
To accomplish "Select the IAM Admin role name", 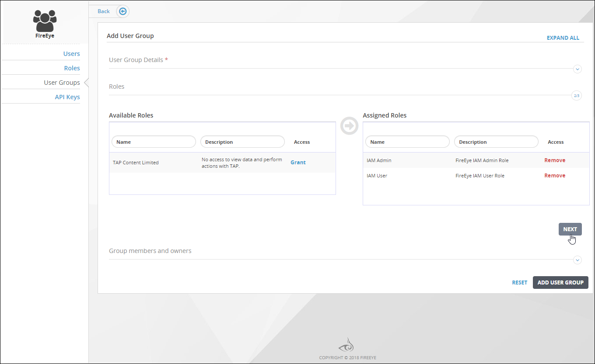I will pyautogui.click(x=379, y=160).
